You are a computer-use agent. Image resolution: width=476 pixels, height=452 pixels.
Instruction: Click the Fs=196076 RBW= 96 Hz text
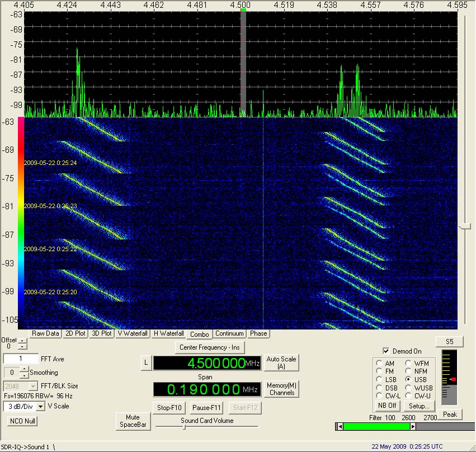(38, 396)
